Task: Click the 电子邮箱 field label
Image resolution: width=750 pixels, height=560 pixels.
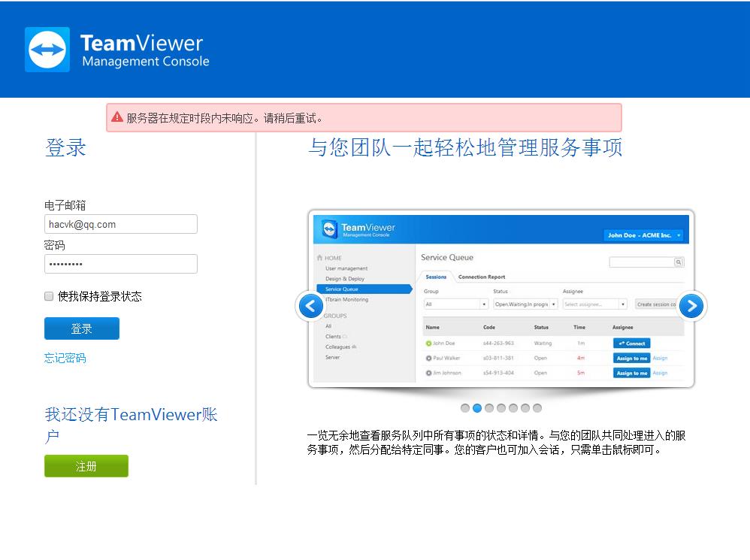Action: click(x=65, y=206)
